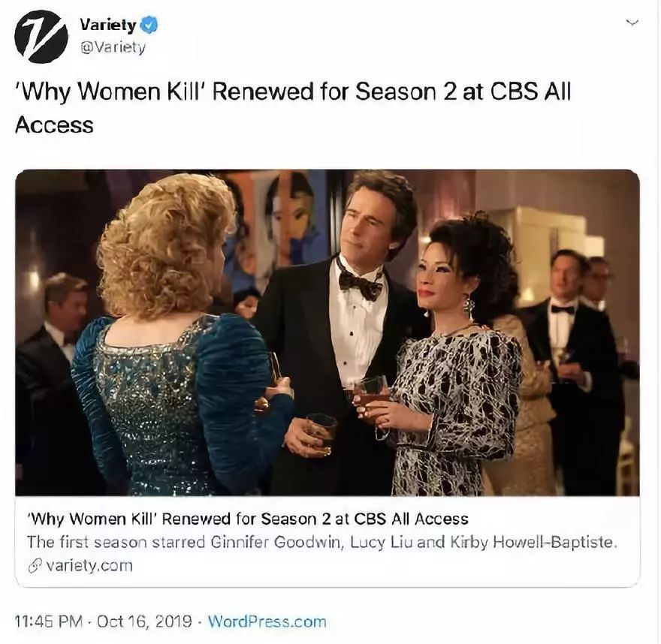661x644 pixels.
Task: Click the blue verified badge
Action: tap(149, 25)
